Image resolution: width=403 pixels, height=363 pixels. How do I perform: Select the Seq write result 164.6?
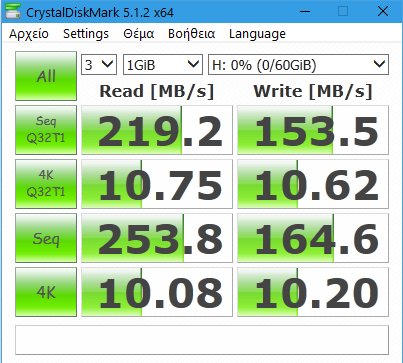tap(313, 238)
